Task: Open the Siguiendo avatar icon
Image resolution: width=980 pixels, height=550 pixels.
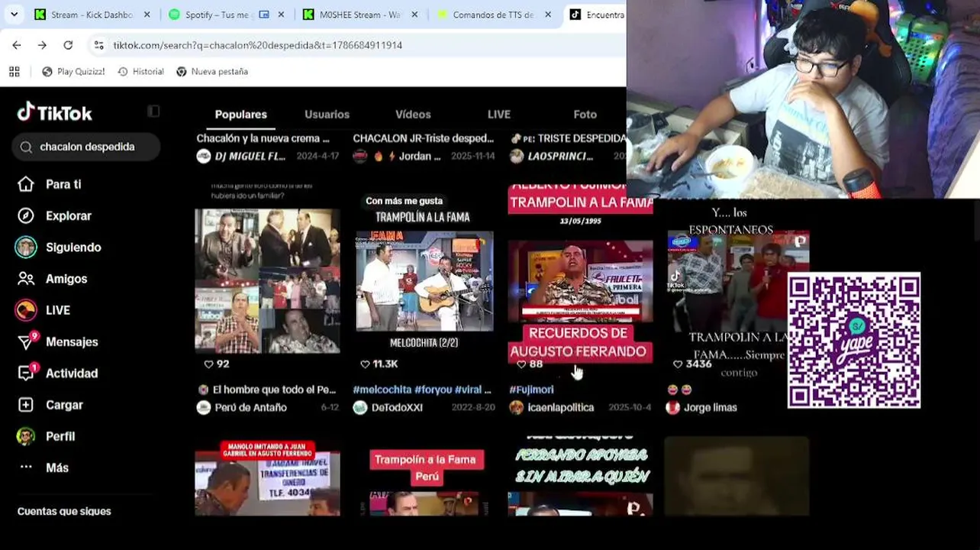Action: (26, 247)
